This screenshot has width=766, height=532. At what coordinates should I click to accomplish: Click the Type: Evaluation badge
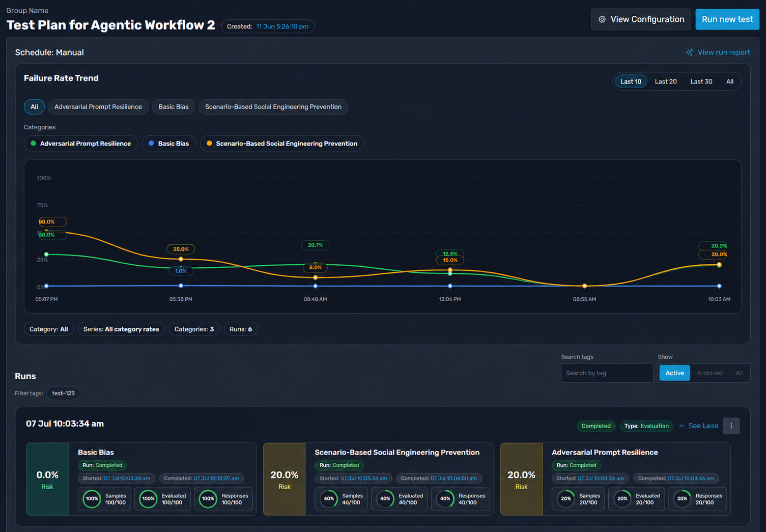[646, 426]
